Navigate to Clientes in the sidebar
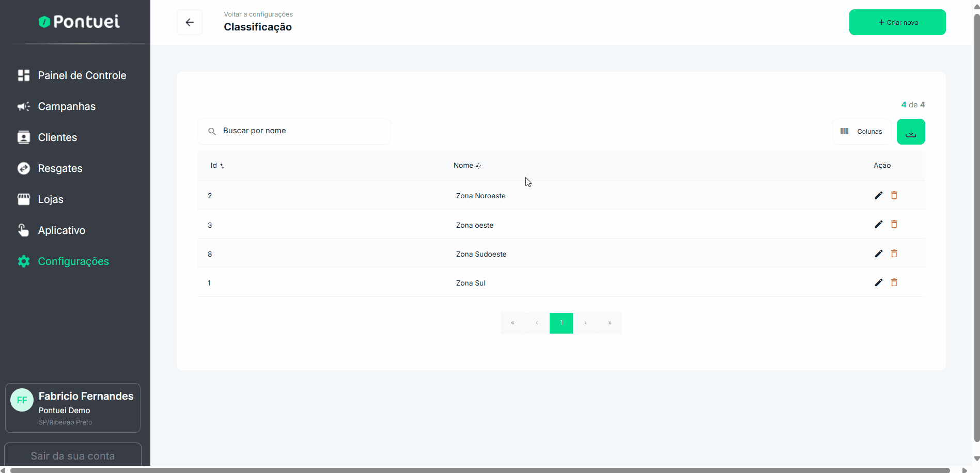The image size is (980, 473). coord(57,137)
